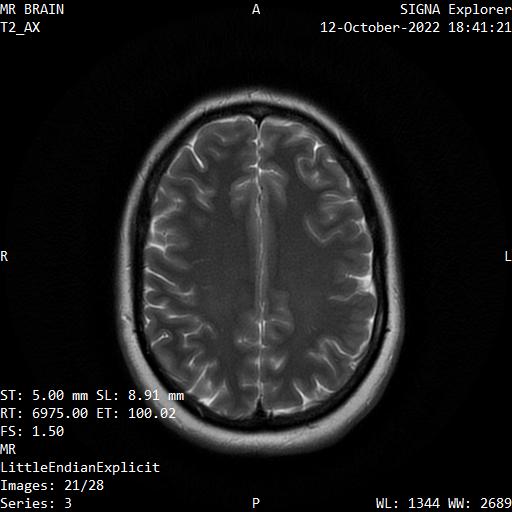Click the slice location 'SL: 8.91 mm' text
The width and height of the screenshot is (512, 512).
[x=140, y=395]
